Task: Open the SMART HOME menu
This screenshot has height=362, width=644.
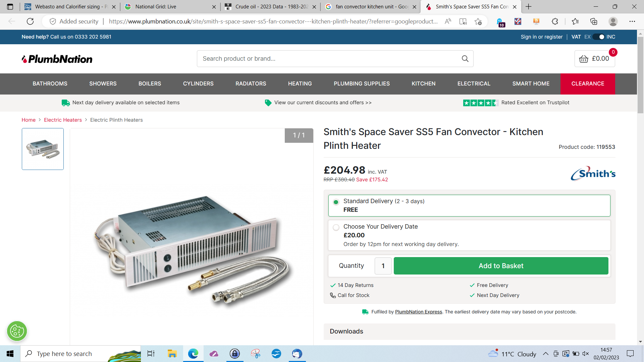Action: click(531, 84)
